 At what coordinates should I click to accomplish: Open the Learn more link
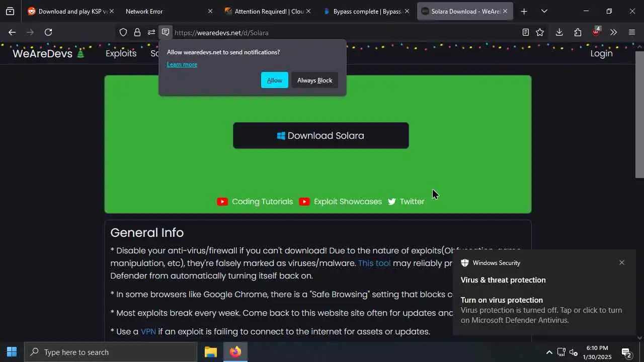182,64
